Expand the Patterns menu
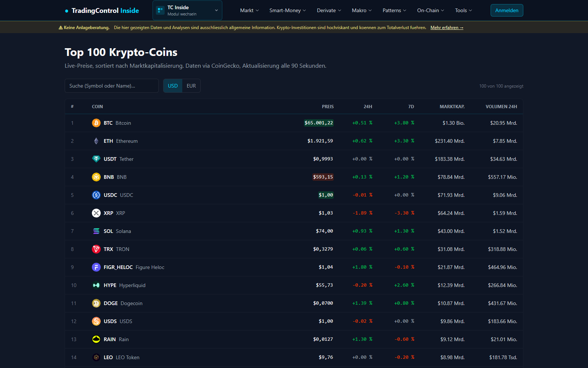Viewport: 588px width, 368px height. pos(395,10)
